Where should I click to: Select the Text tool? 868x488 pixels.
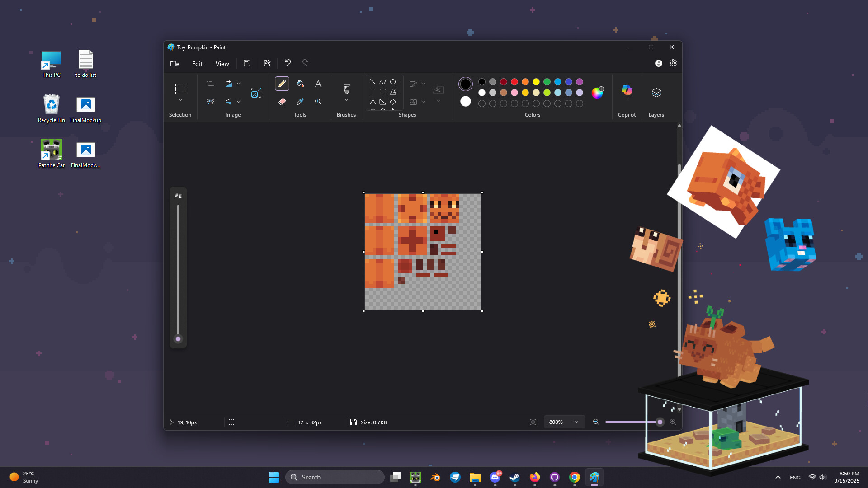coord(318,84)
